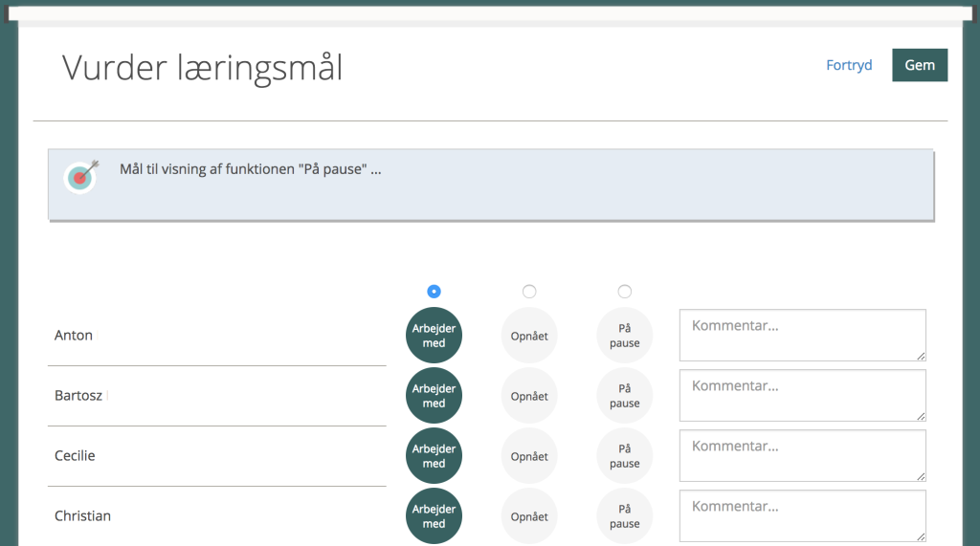Put Bartosz 'På pause'
This screenshot has height=546, width=980.
(x=625, y=396)
